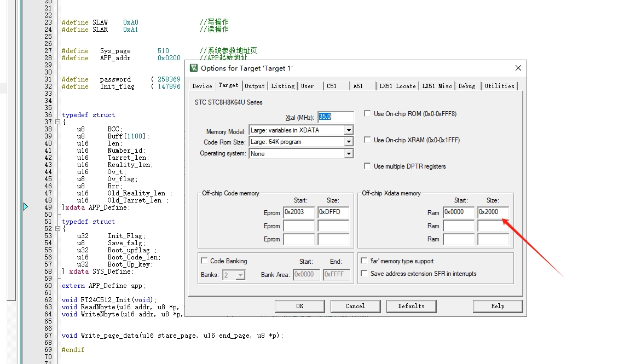This screenshot has width=636, height=364.
Task: Click first Ram Size field 0x2000
Action: [x=493, y=212]
